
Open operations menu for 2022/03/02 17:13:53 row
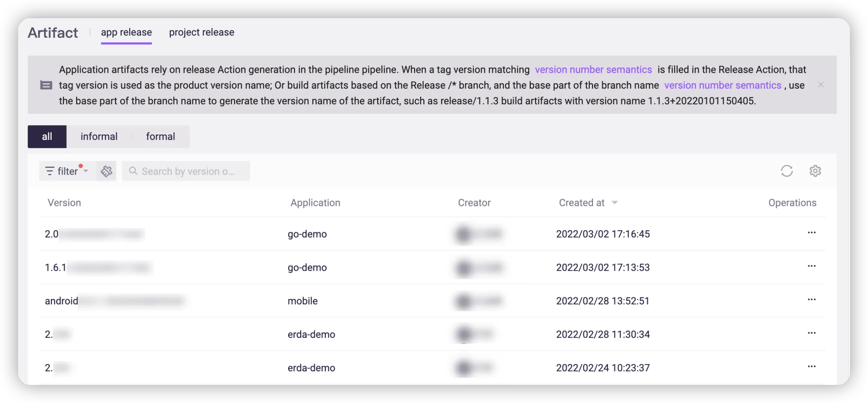click(811, 267)
